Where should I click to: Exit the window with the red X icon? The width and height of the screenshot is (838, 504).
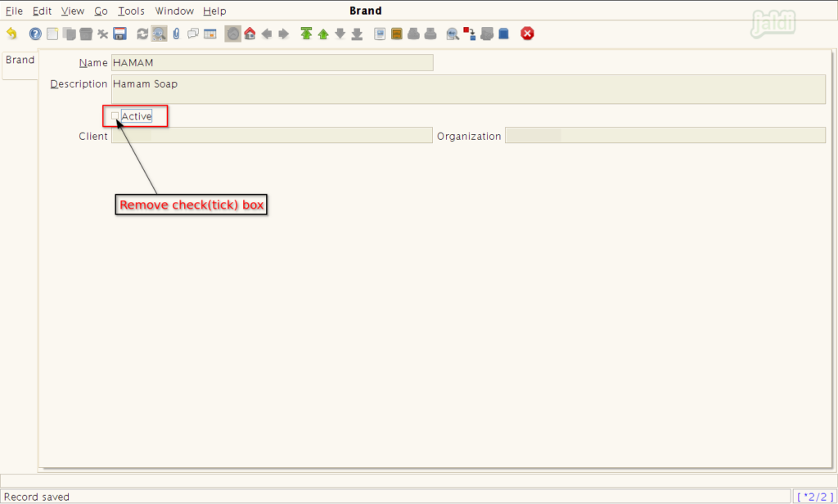click(528, 34)
